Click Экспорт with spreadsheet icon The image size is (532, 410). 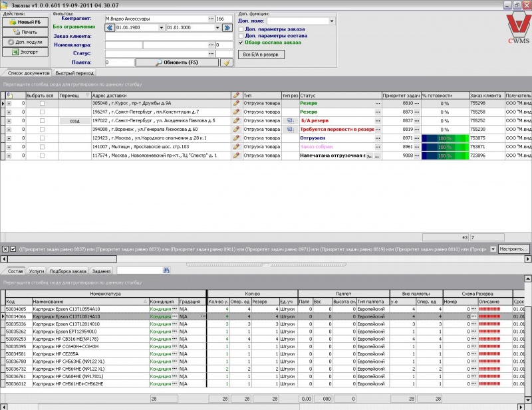(x=24, y=51)
